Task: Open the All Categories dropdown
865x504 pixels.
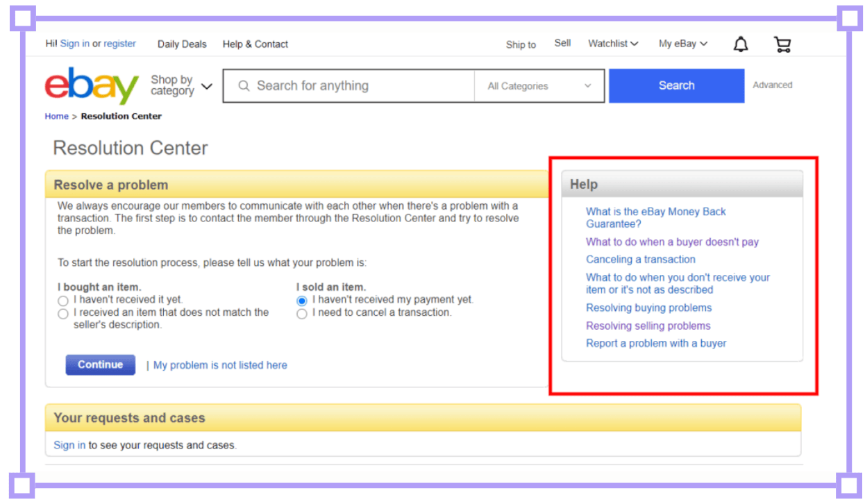Action: pos(539,86)
